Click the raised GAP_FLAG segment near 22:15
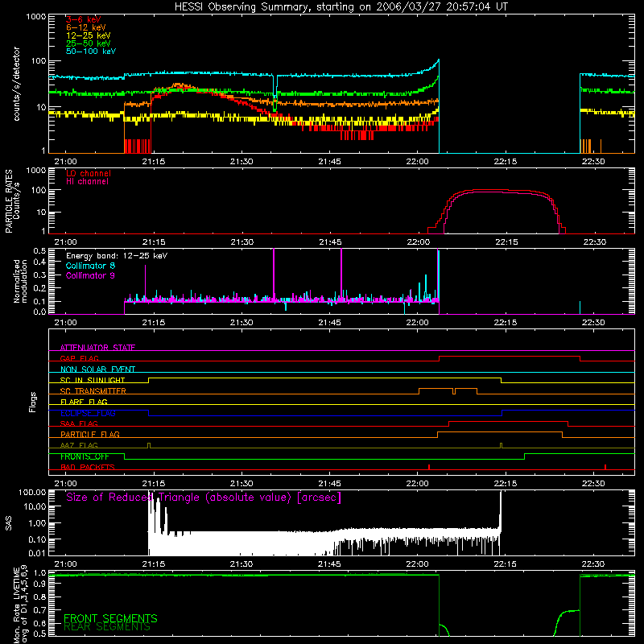644x644 pixels. pos(510,357)
